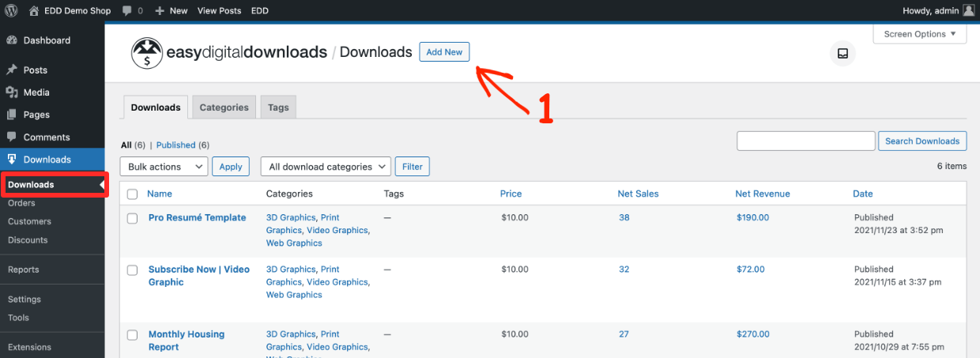Click the Posts pin icon in sidebar
980x358 pixels.
click(x=12, y=70)
